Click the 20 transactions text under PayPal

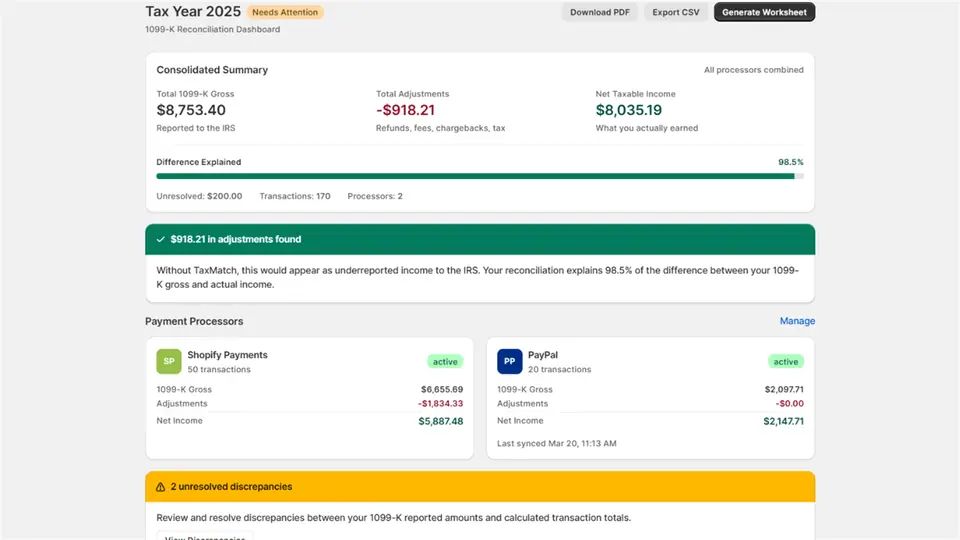[x=560, y=370]
